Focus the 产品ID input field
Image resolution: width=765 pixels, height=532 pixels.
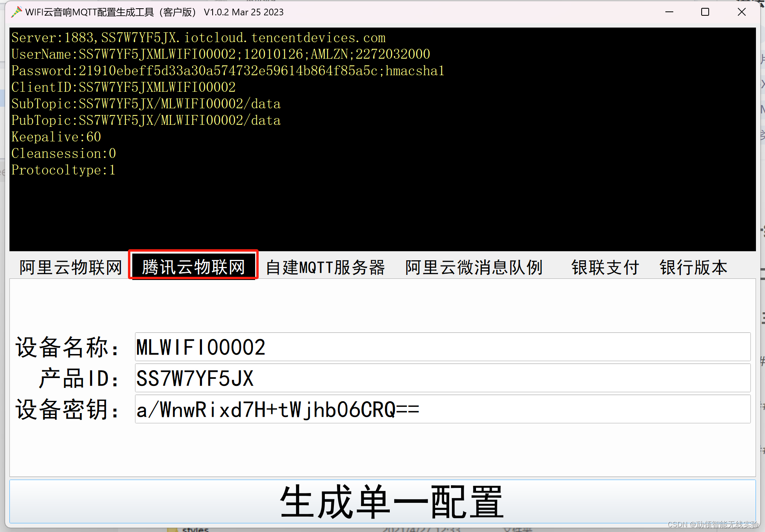(x=442, y=378)
